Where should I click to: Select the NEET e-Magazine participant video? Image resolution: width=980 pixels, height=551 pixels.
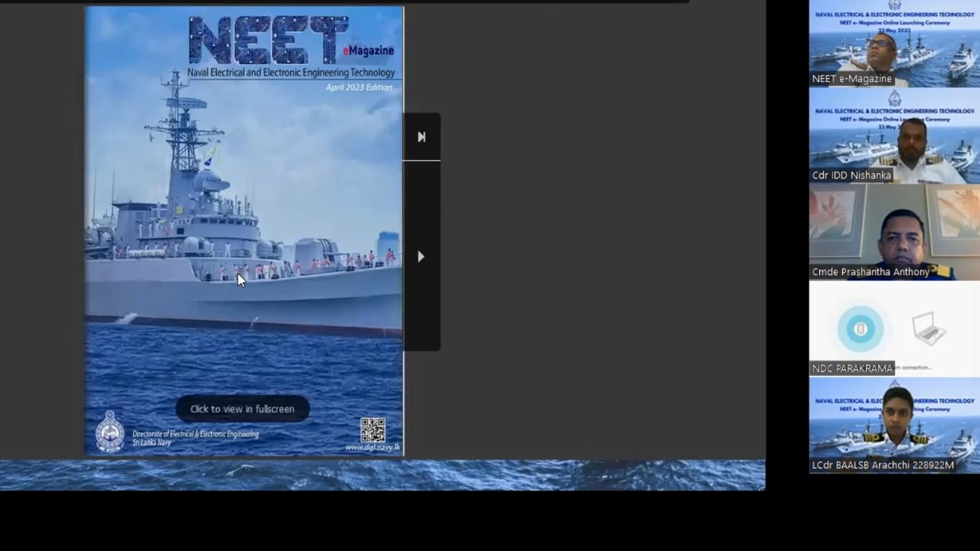pyautogui.click(x=894, y=43)
